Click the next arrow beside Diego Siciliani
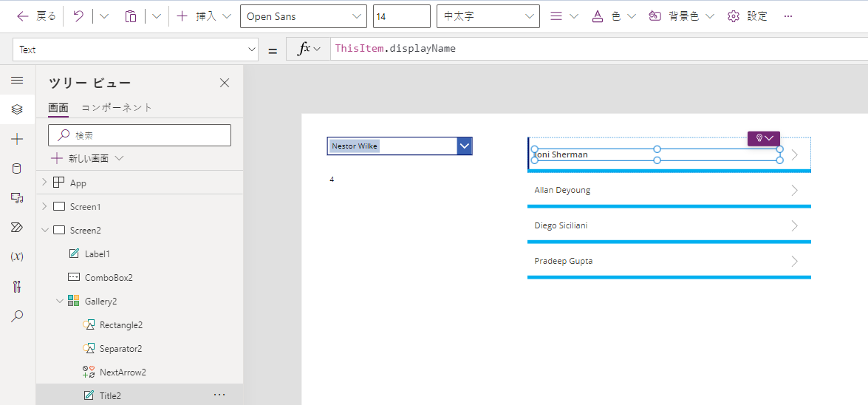The width and height of the screenshot is (868, 405). pos(795,225)
